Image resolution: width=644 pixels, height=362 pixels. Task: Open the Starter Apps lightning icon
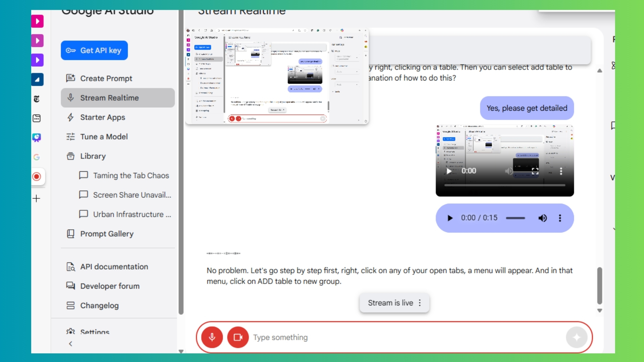(70, 117)
